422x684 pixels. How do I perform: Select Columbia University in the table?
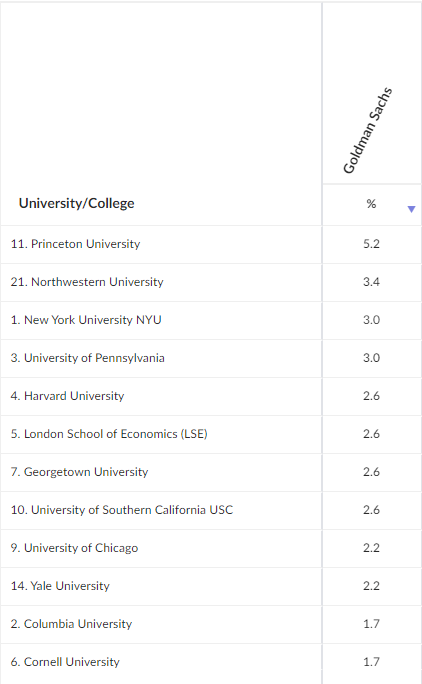71,623
